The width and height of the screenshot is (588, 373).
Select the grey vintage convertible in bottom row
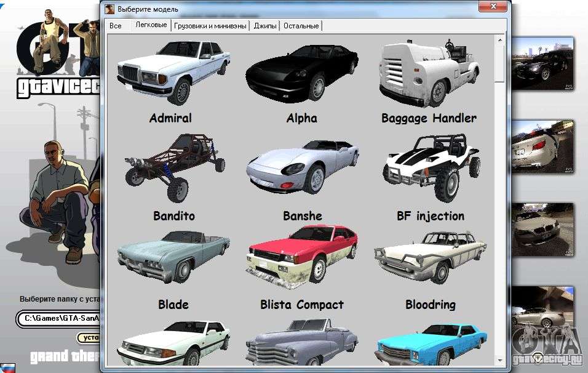pyautogui.click(x=302, y=342)
